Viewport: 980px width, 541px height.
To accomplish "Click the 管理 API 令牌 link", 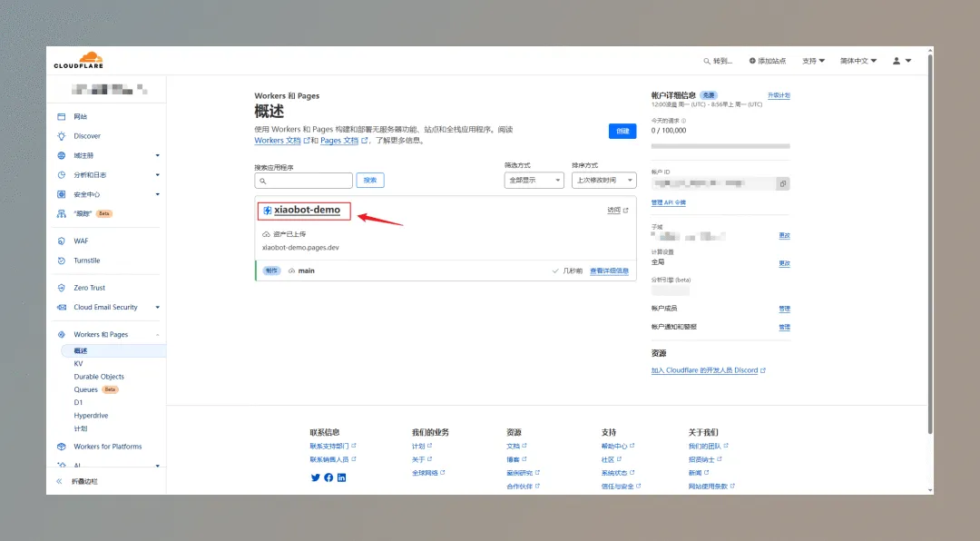I will click(668, 202).
